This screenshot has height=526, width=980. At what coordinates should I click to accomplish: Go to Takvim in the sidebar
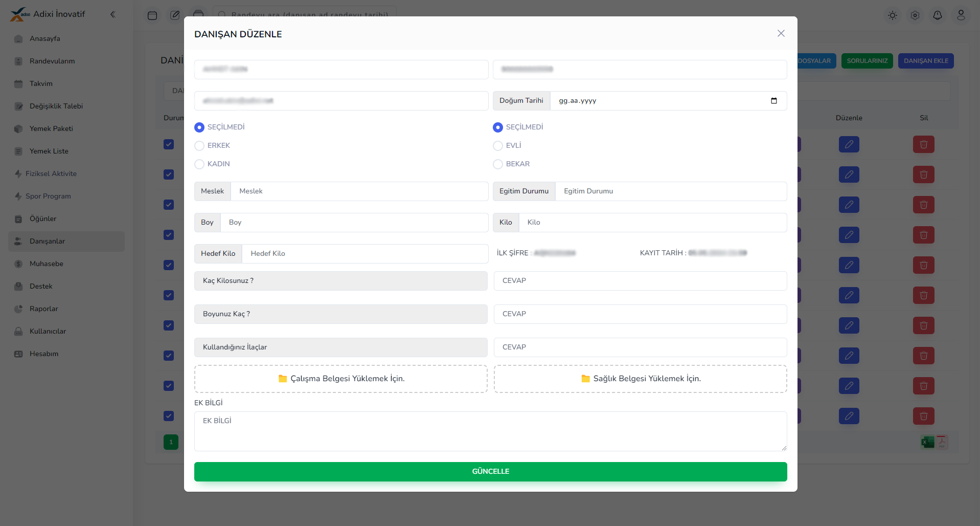pyautogui.click(x=66, y=84)
